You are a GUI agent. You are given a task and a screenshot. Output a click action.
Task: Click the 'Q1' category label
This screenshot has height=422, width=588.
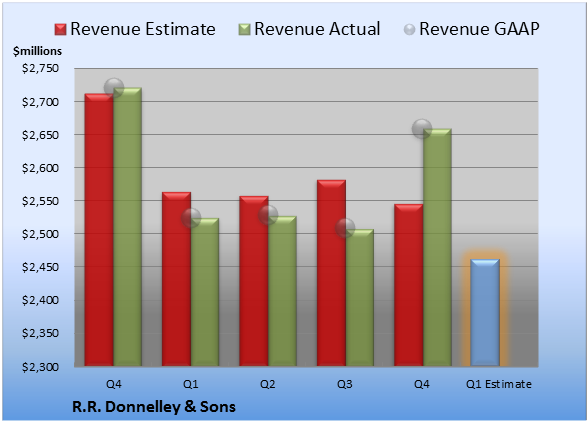tap(190, 384)
